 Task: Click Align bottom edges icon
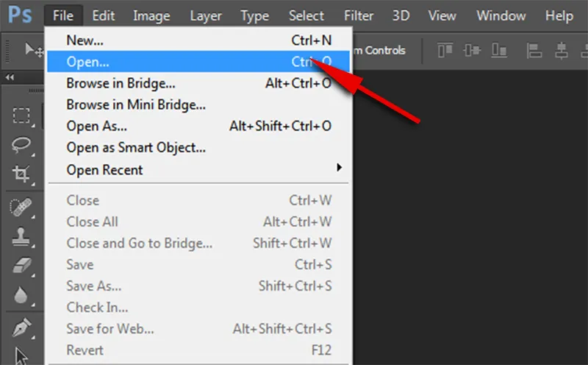pyautogui.click(x=501, y=50)
